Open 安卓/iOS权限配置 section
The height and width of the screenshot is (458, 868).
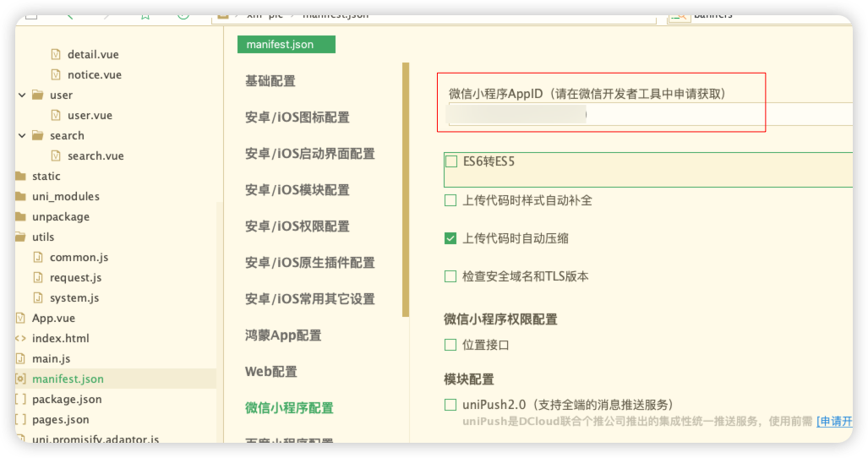coord(298,226)
